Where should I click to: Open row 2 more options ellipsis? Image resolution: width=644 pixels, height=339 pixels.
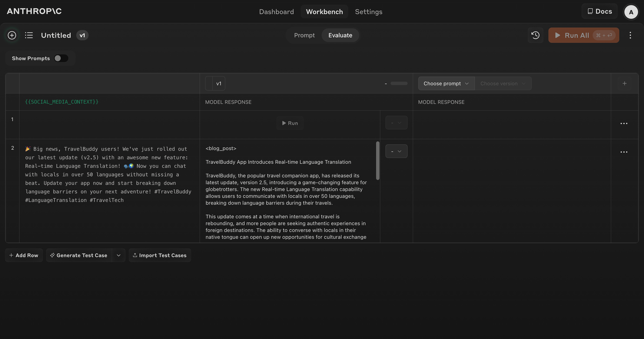(624, 152)
